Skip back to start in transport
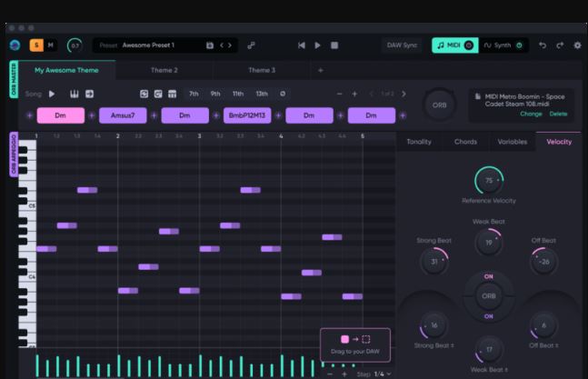588x379 pixels. [x=301, y=45]
